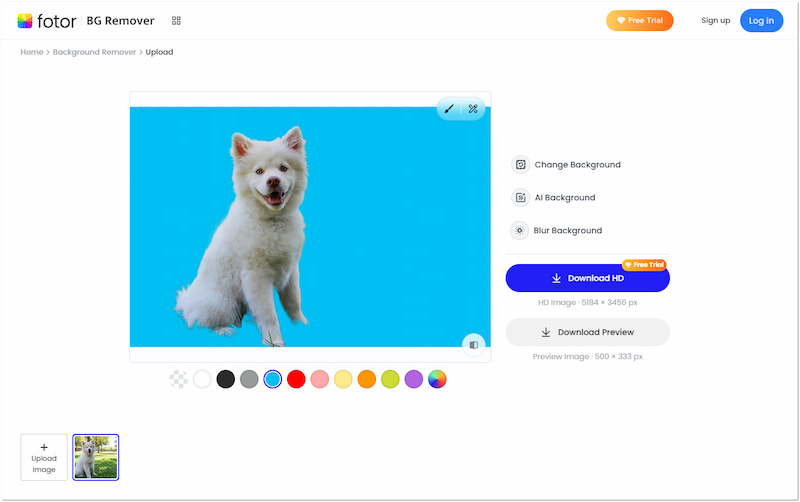The height and width of the screenshot is (502, 800).
Task: Click the Download Preview button
Action: [x=587, y=332]
